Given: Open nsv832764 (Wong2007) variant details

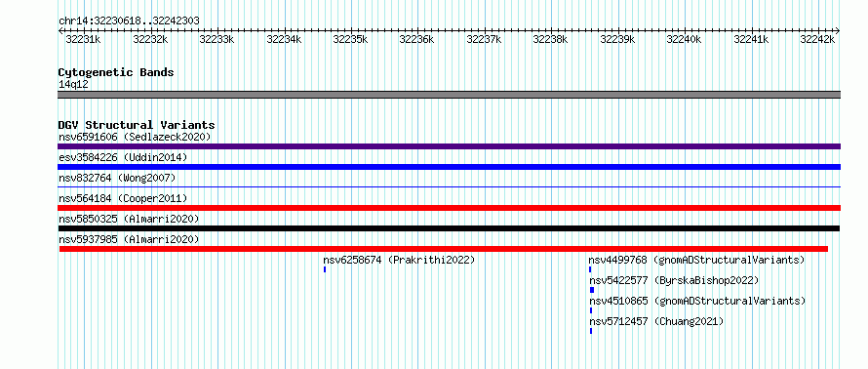Looking at the screenshot, I should [x=117, y=178].
